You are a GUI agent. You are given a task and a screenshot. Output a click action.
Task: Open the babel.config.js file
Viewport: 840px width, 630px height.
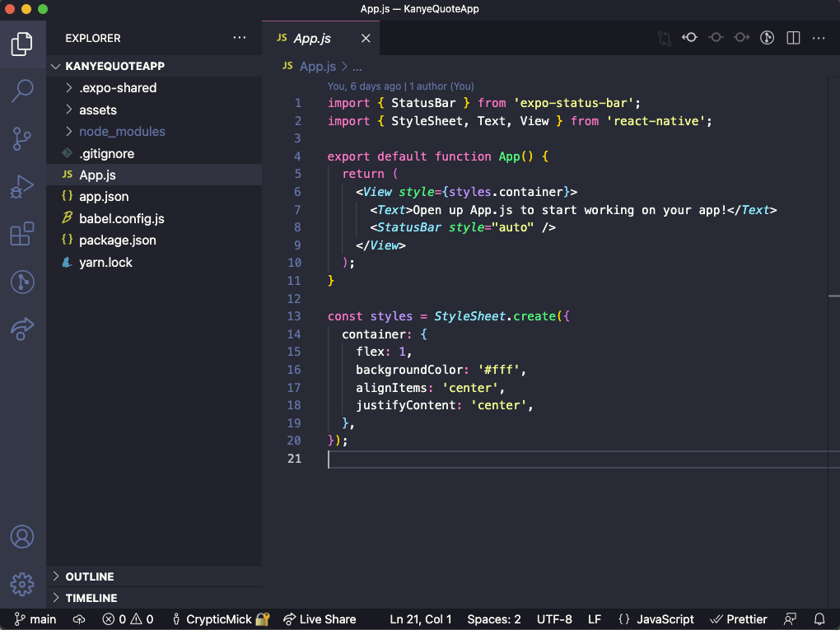pyautogui.click(x=154, y=218)
